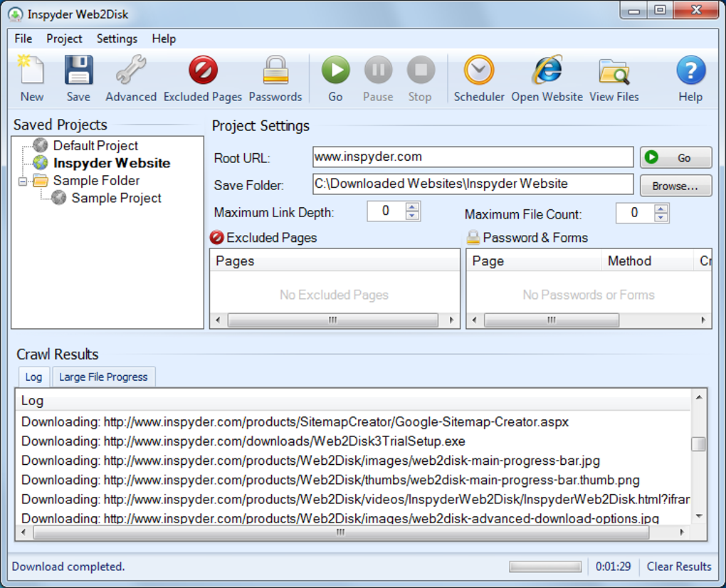Viewport: 726px width, 588px height.
Task: Click the horizontal scrollbar under Password & Forms
Action: pyautogui.click(x=552, y=320)
